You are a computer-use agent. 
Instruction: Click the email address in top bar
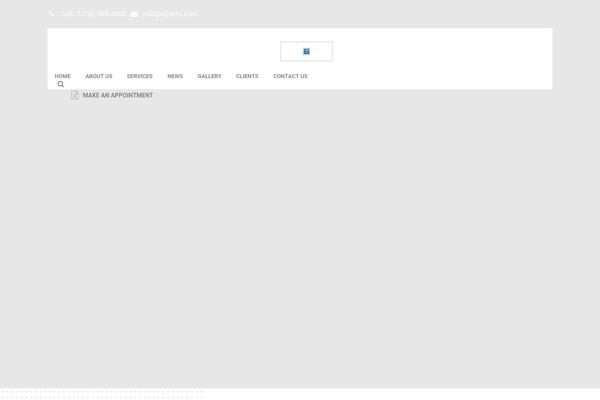[x=170, y=14]
